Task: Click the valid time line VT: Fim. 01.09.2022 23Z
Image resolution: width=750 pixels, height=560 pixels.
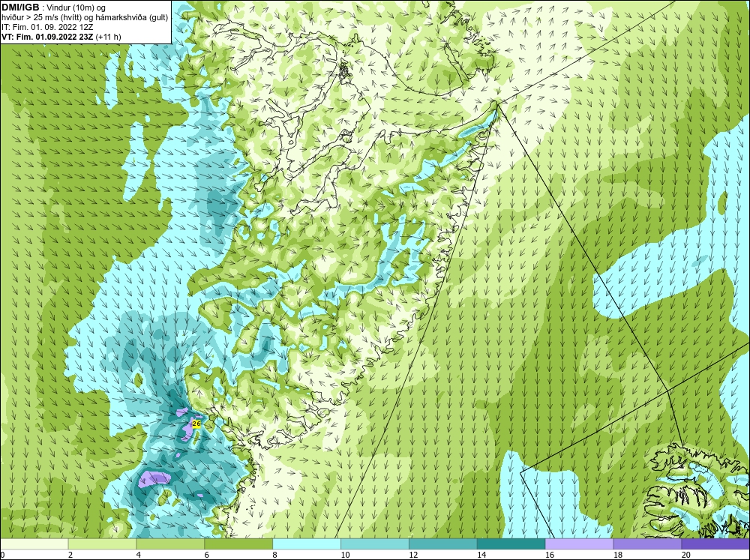Action: click(x=48, y=37)
